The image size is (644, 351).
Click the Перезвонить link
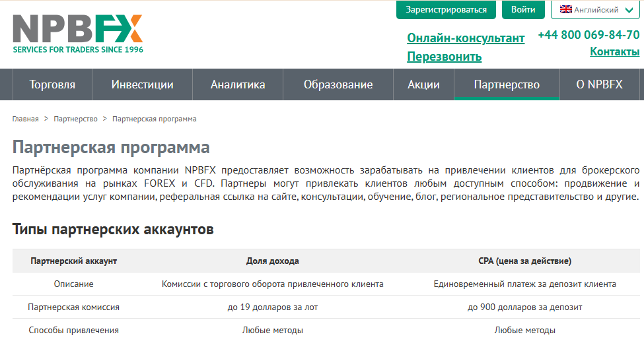(x=444, y=57)
